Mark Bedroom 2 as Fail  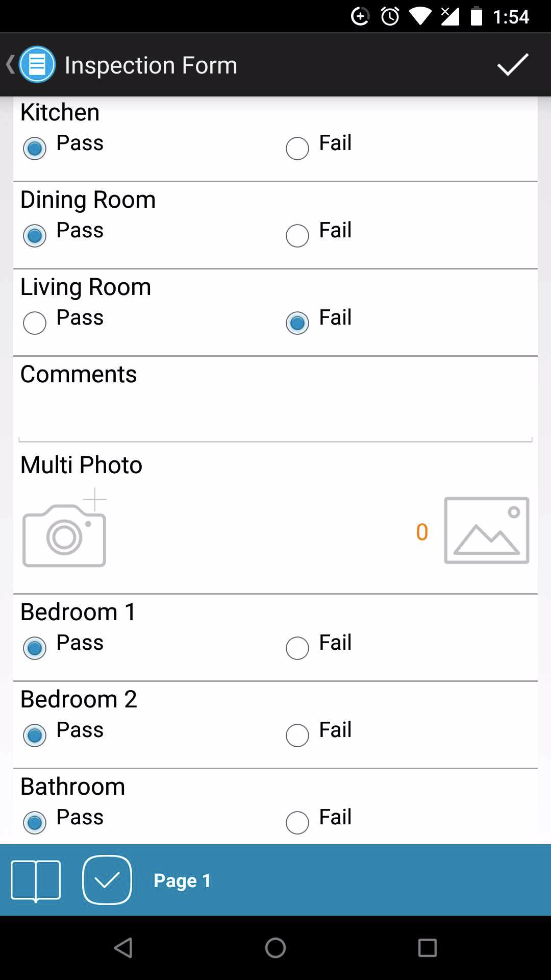tap(297, 736)
